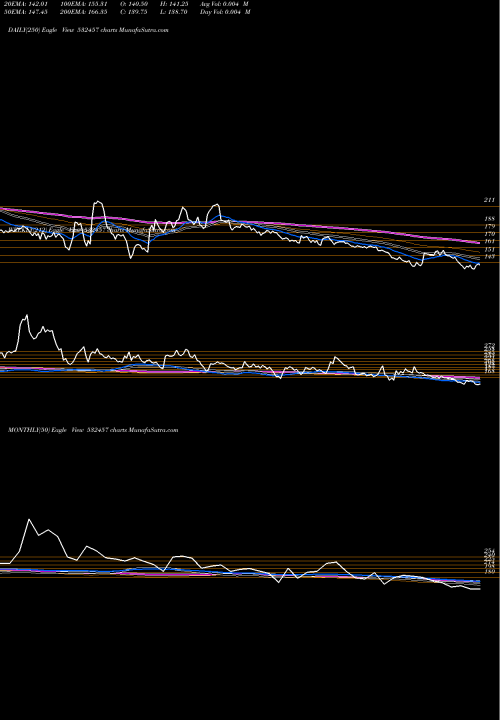Click the 188 price label on daily chart
The width and height of the screenshot is (500, 720).
tap(489, 219)
